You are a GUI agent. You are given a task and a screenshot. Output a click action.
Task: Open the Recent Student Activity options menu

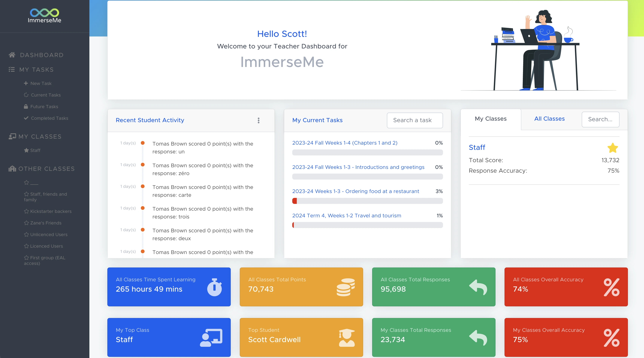click(258, 120)
